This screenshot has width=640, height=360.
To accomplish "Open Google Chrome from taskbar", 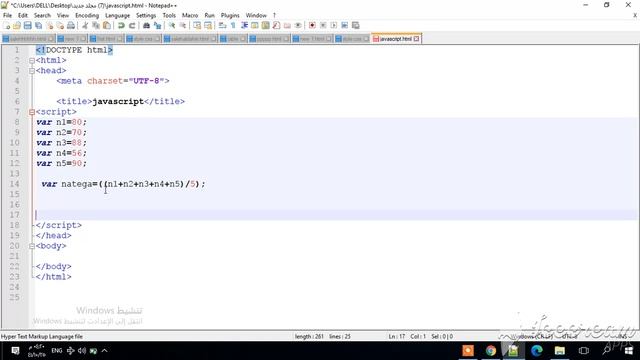I will click(491, 351).
